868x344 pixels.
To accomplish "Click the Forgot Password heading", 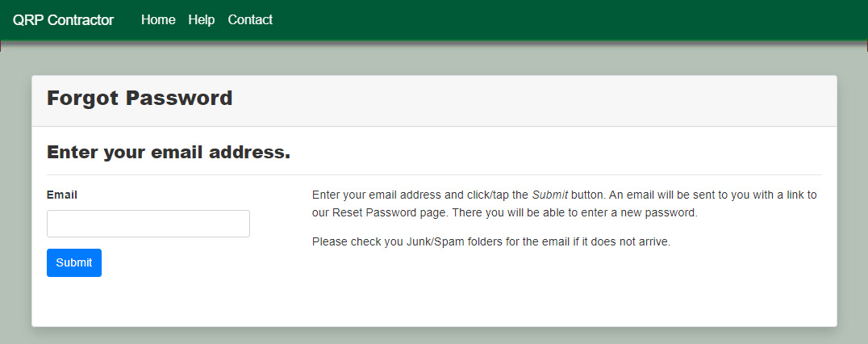I will point(140,99).
